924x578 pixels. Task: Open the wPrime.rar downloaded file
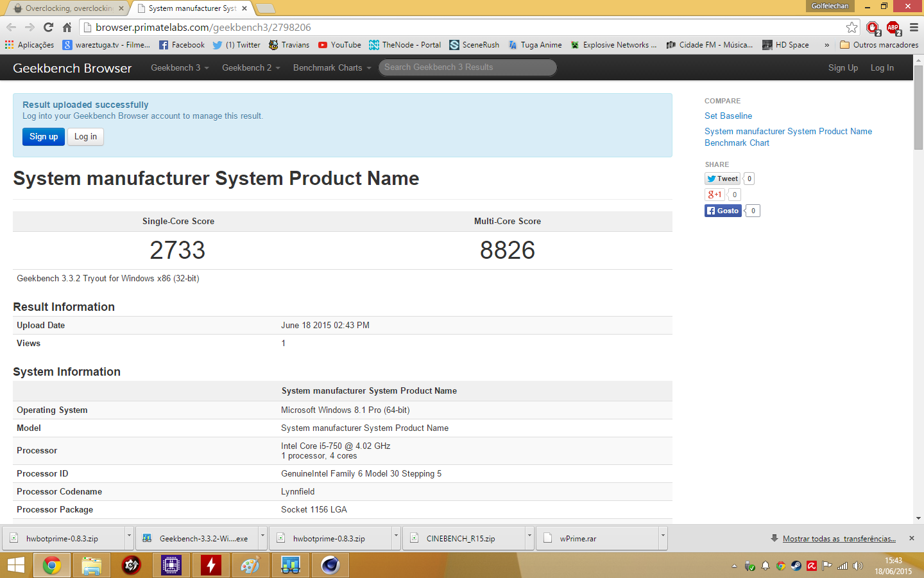click(597, 538)
